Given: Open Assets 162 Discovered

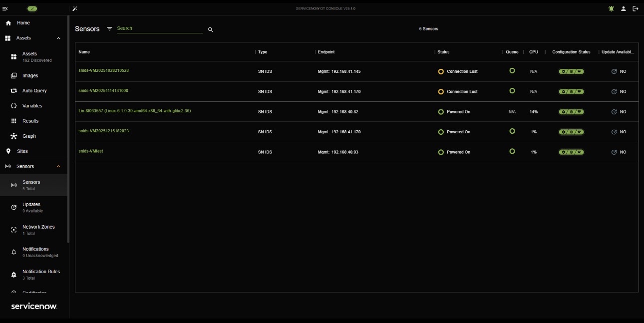Looking at the screenshot, I should coord(34,57).
